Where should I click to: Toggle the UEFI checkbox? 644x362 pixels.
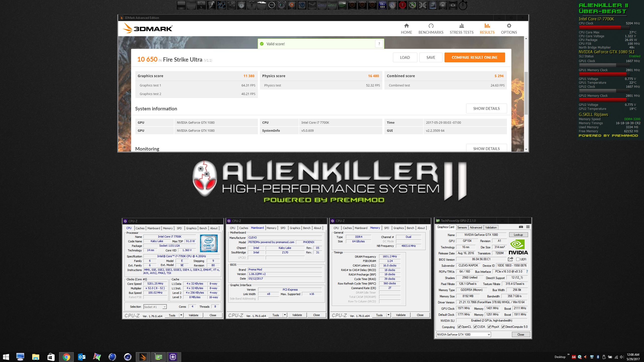(x=518, y=259)
